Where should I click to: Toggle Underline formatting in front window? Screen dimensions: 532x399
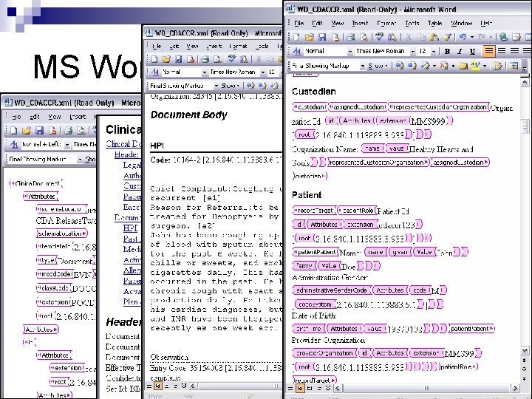point(472,51)
